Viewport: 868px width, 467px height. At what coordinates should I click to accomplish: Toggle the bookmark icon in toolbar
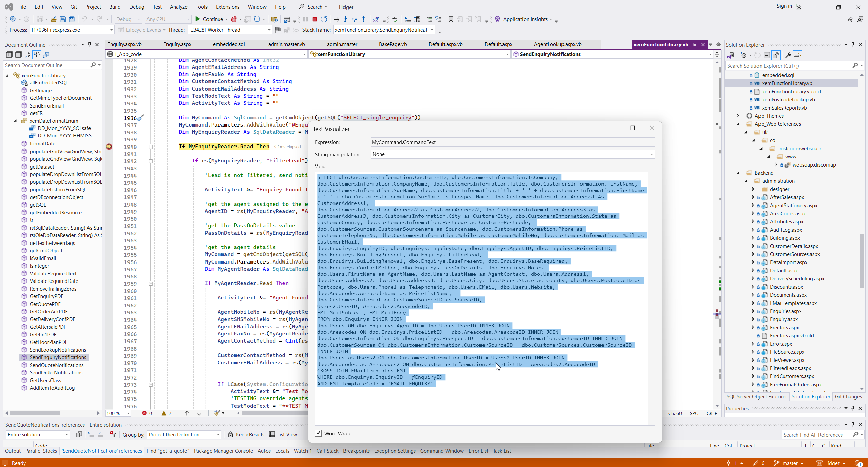[x=451, y=19]
